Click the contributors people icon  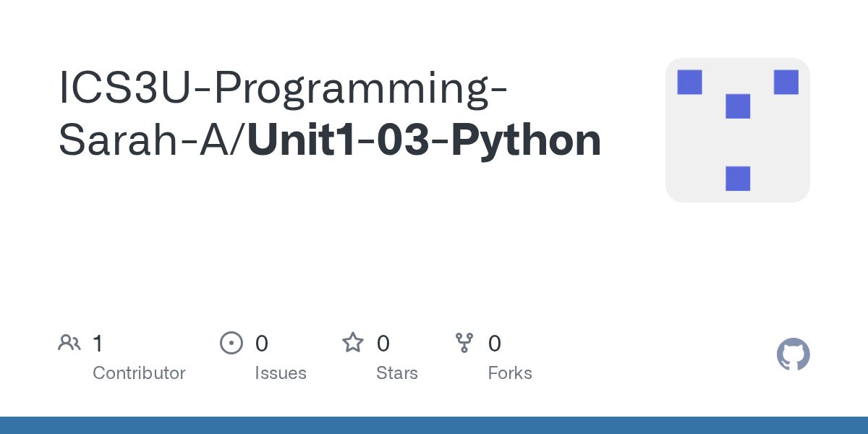[69, 343]
